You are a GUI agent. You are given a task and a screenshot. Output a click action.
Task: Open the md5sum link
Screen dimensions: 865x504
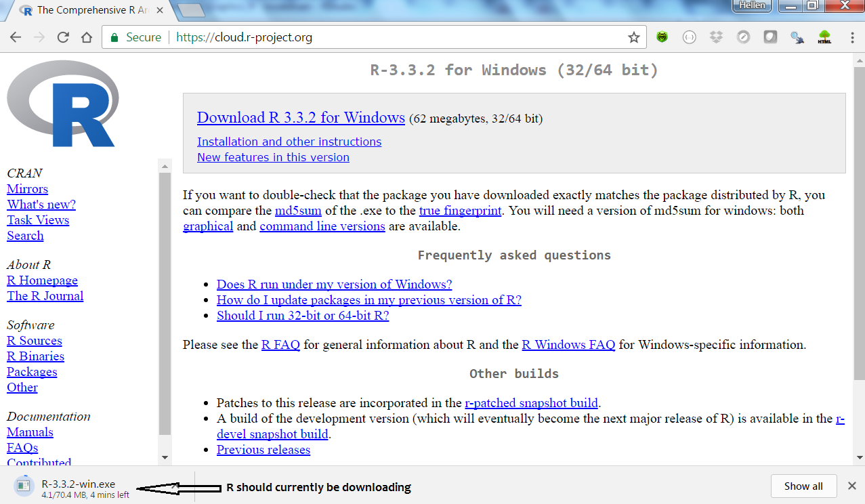[298, 211]
